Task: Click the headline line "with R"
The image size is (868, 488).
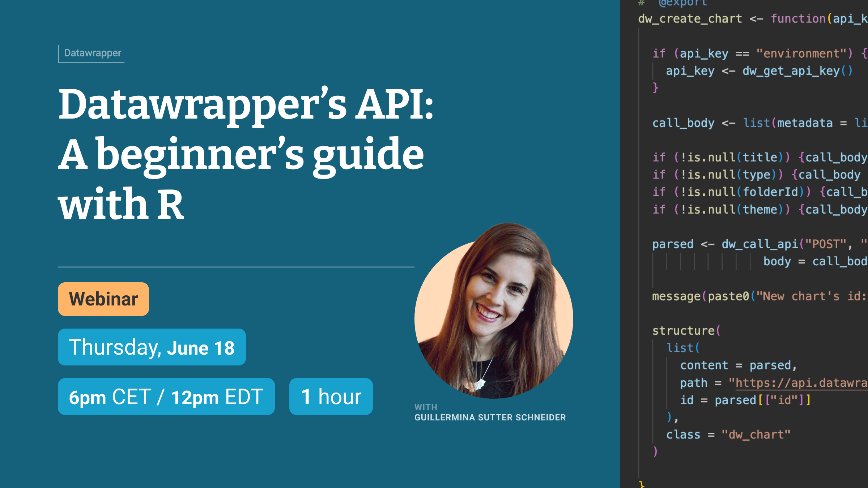Action: point(121,204)
